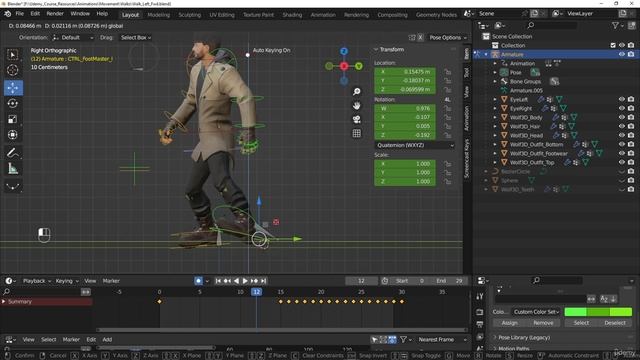Click the zoom magnifier viewport icon
This screenshot has height=360, width=640.
(357, 91)
